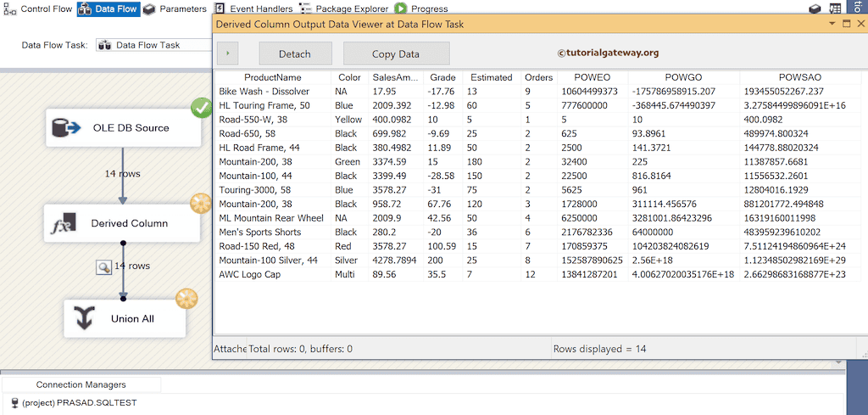Click the Grade column header
Image resolution: width=868 pixels, height=415 pixels.
point(442,77)
